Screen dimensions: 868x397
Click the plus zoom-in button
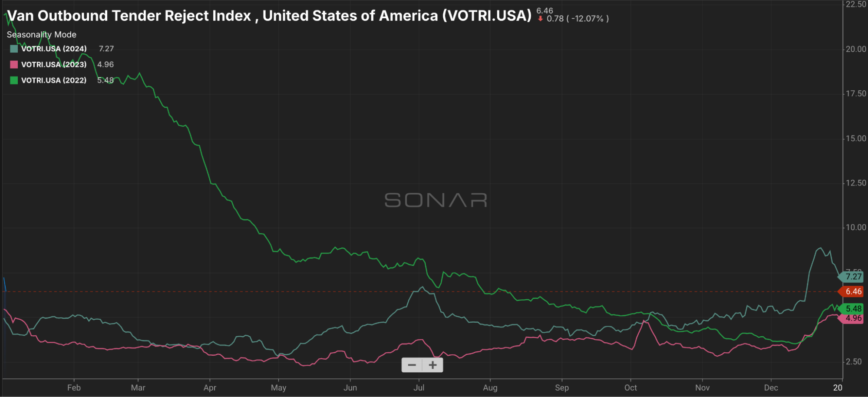coord(432,365)
